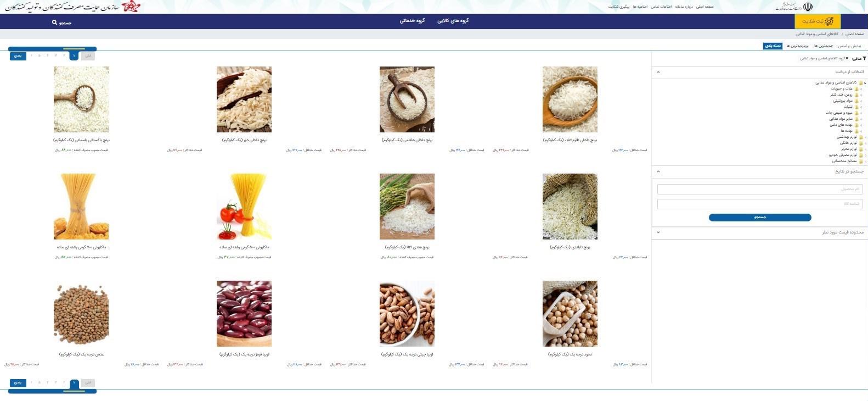Click the blue جستجو button in the filter panel

pos(760,218)
